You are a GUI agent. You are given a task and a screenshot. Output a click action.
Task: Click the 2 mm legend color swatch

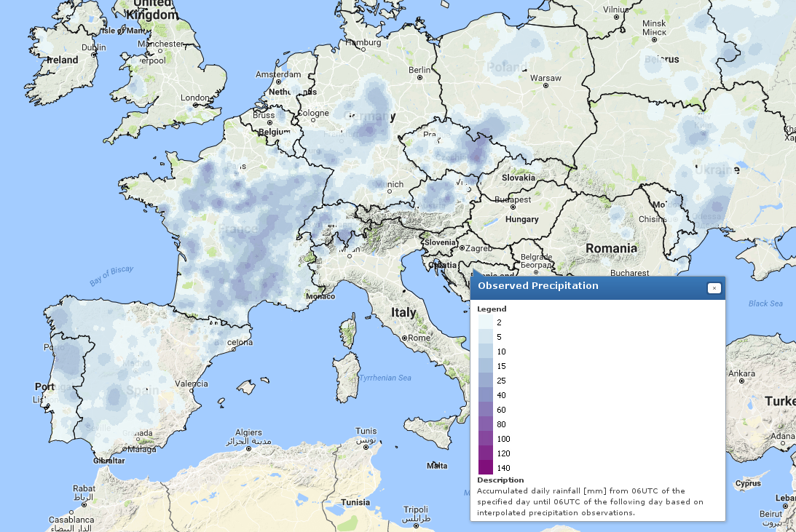[485, 322]
